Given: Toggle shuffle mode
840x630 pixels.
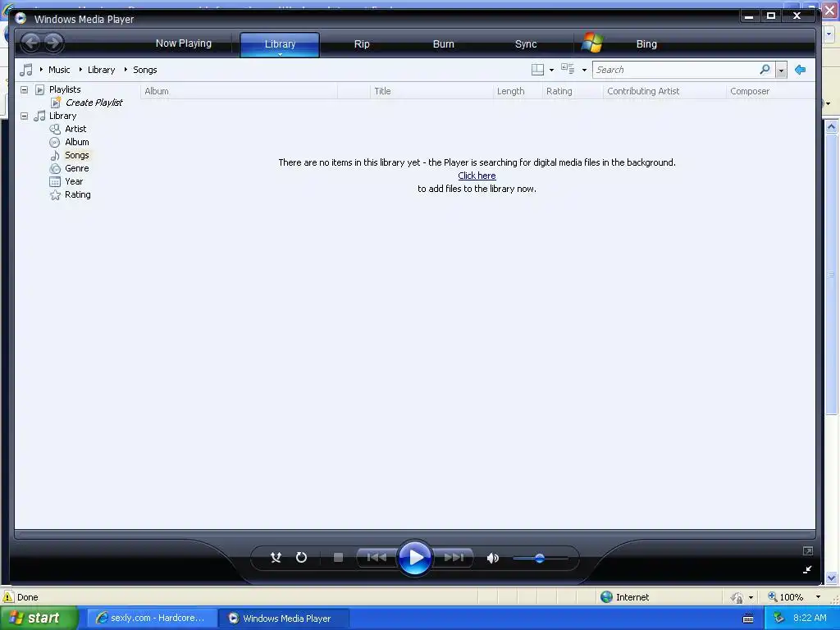Looking at the screenshot, I should (x=276, y=558).
